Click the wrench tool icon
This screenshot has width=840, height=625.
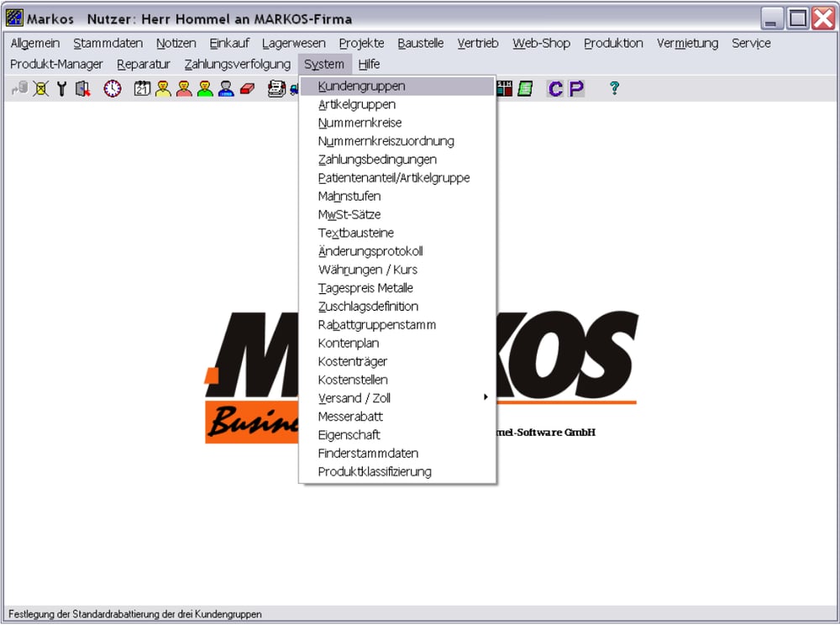(61, 88)
